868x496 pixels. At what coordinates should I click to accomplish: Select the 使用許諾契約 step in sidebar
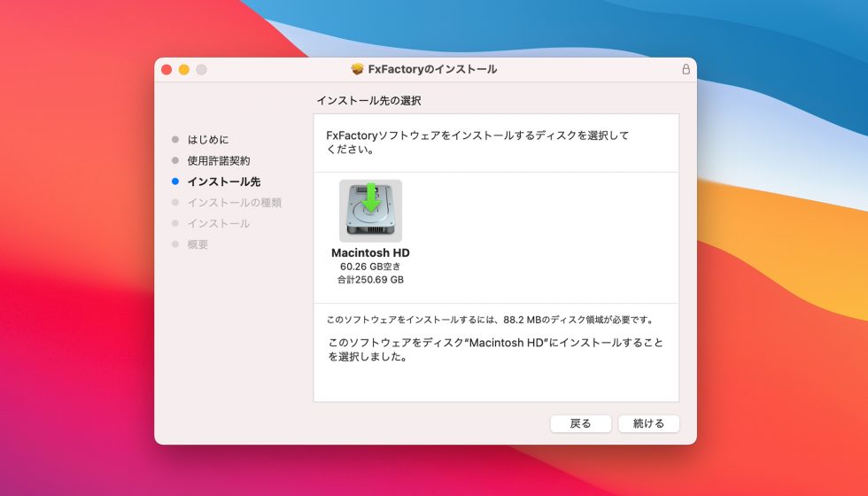tap(219, 160)
